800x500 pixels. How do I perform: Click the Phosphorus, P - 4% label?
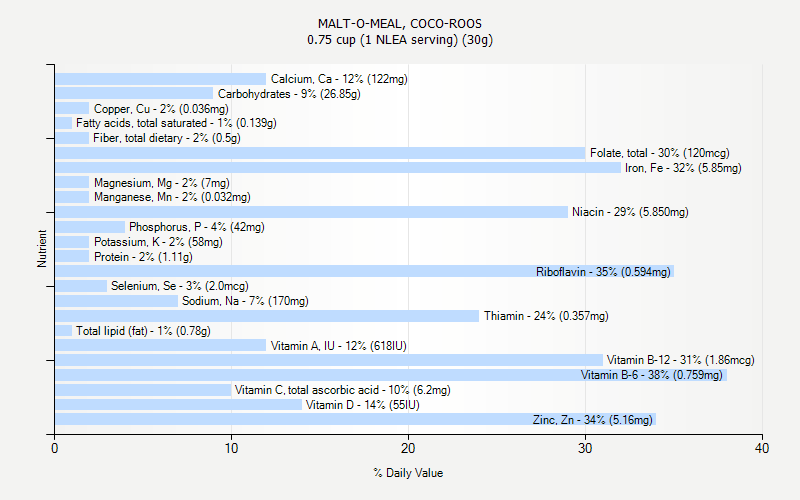[196, 227]
